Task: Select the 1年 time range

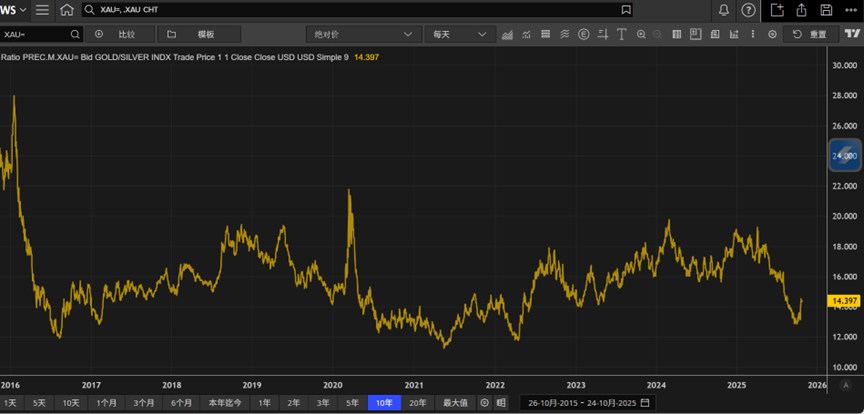Action: pos(264,403)
